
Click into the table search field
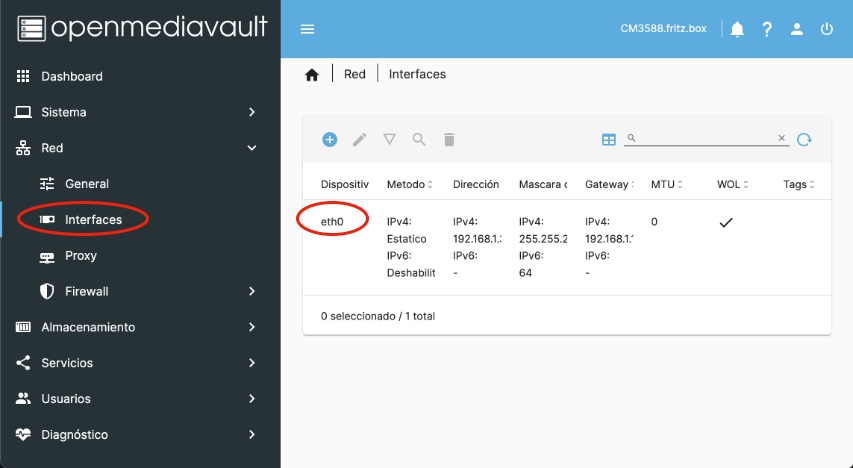706,138
